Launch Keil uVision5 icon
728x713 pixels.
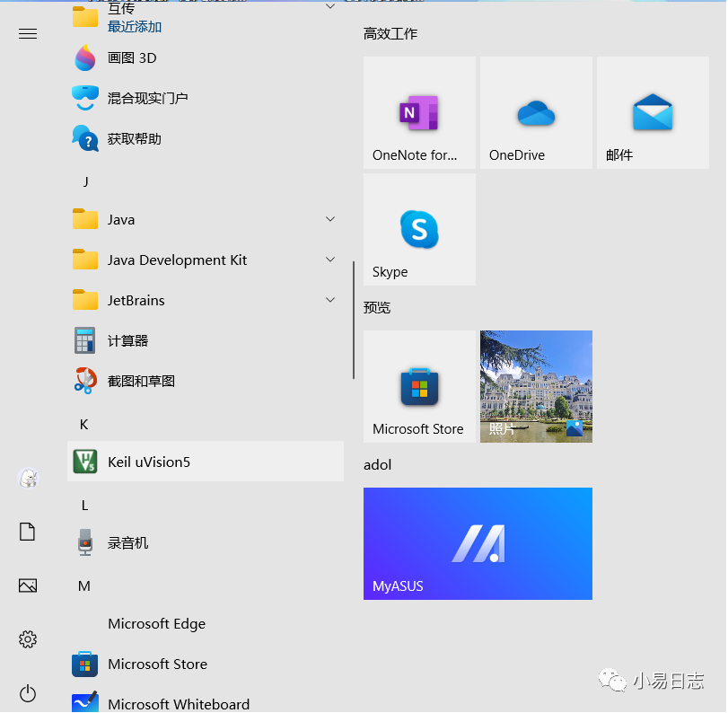(x=85, y=462)
